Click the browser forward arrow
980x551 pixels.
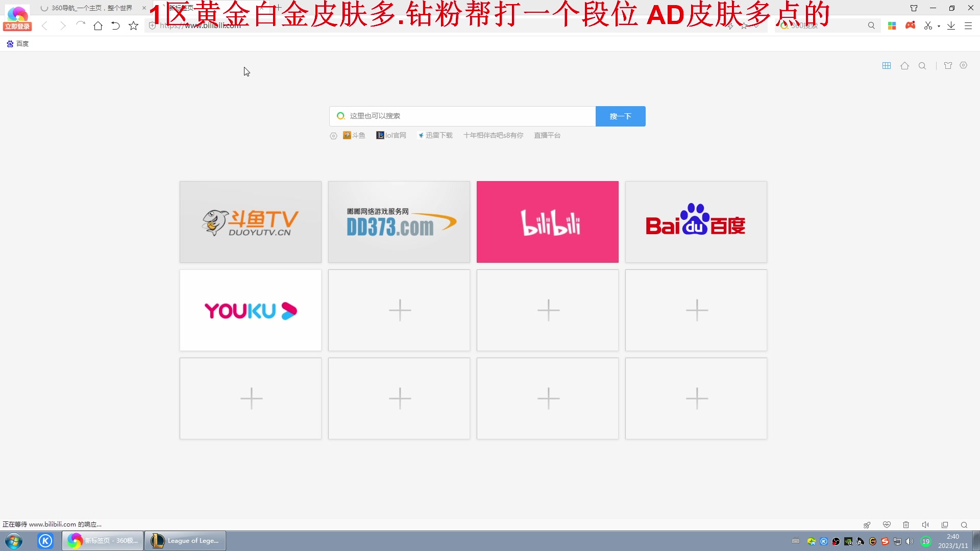[62, 26]
